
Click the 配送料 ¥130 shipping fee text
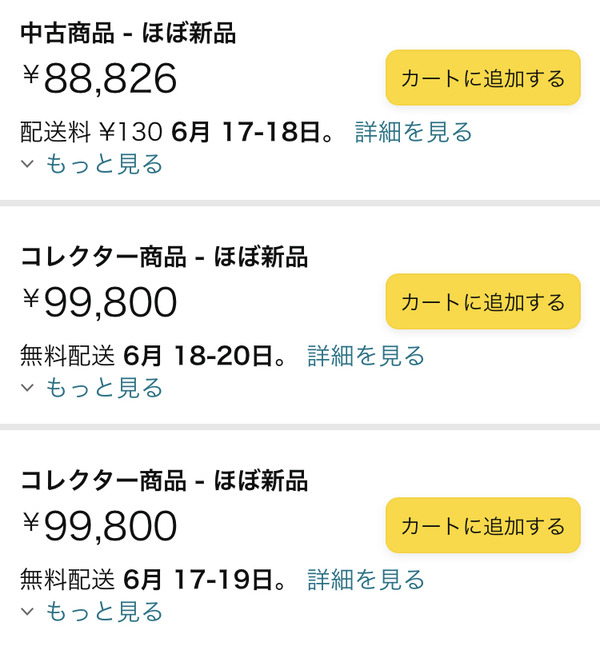(x=91, y=132)
